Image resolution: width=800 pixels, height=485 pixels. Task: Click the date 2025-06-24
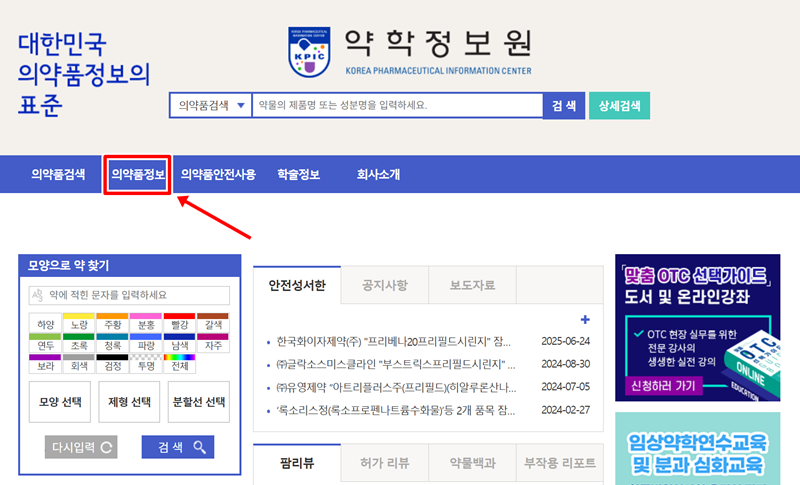click(x=565, y=341)
